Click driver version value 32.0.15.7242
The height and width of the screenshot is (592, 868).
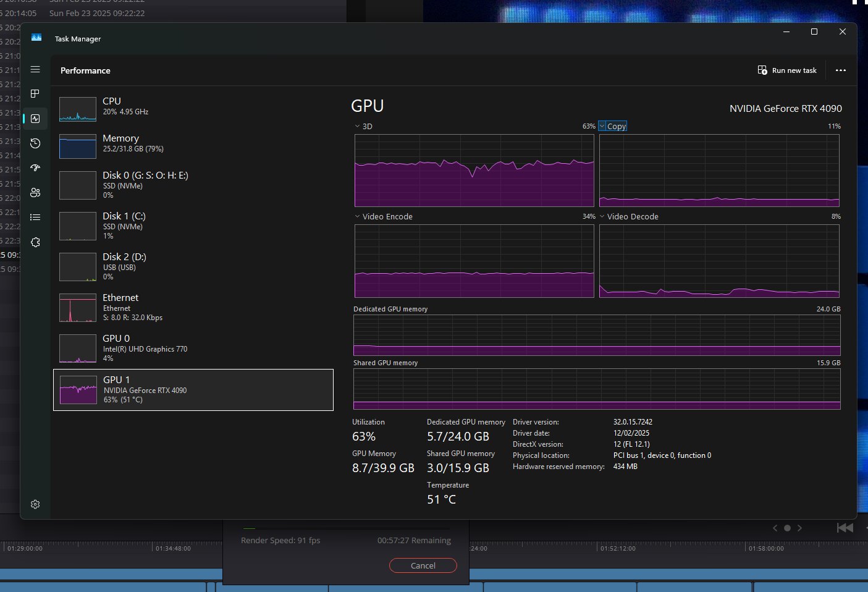[633, 422]
